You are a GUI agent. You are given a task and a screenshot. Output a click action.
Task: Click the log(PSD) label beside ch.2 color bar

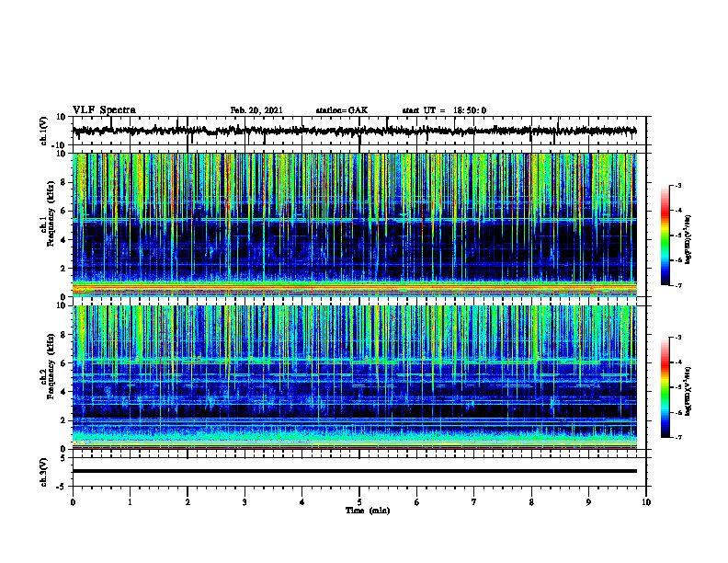(688, 391)
